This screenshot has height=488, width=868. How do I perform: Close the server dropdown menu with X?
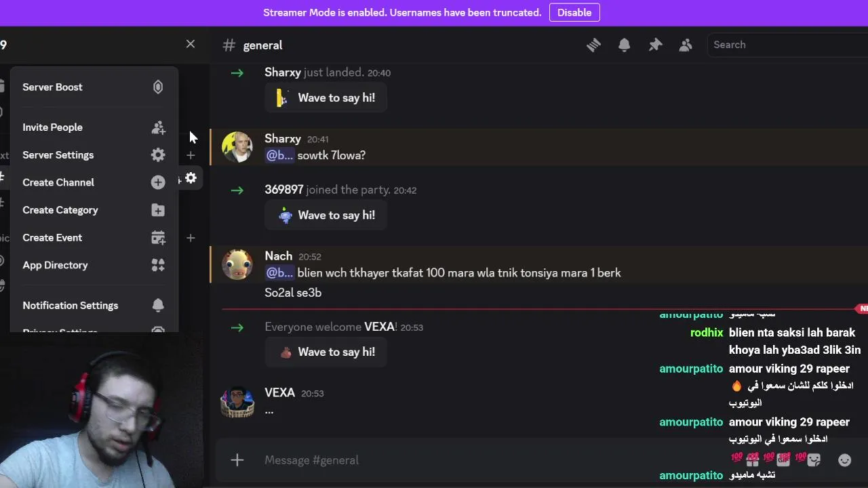(x=191, y=44)
